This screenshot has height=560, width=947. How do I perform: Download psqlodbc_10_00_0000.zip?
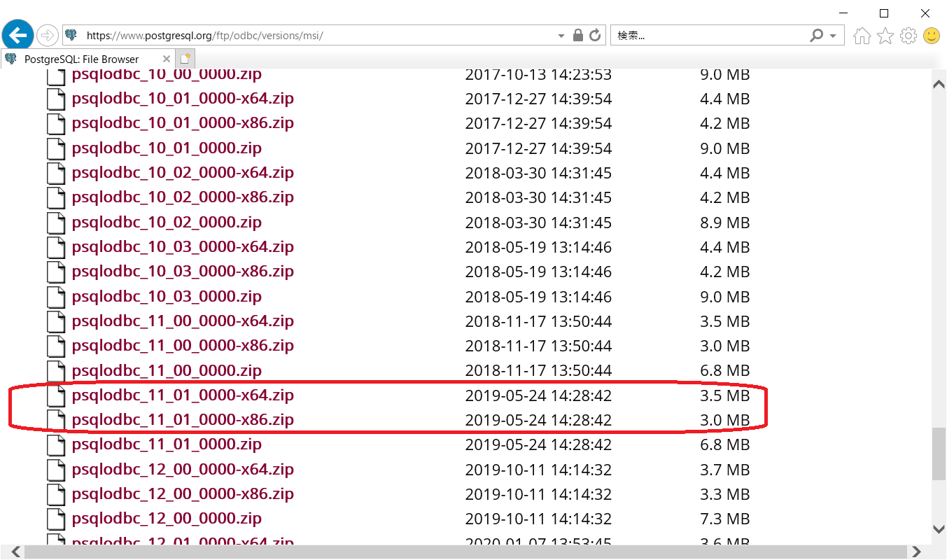[167, 73]
